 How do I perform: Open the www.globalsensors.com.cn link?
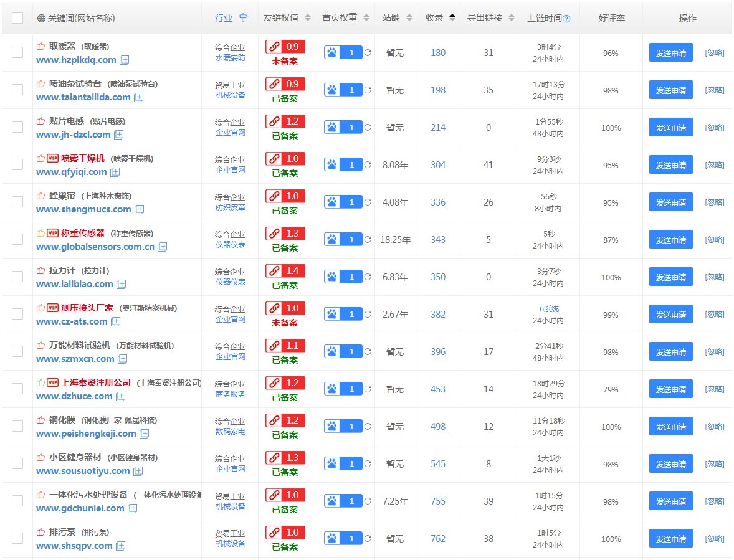(95, 247)
